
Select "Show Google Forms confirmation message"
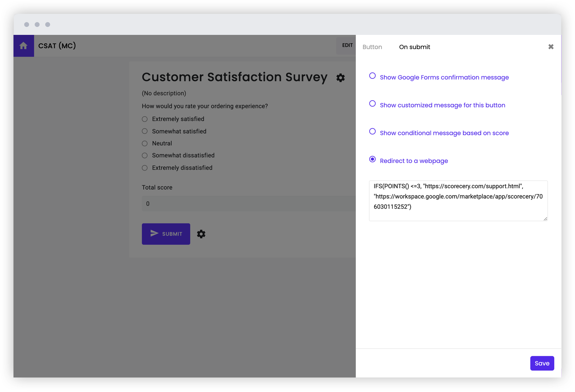[372, 76]
